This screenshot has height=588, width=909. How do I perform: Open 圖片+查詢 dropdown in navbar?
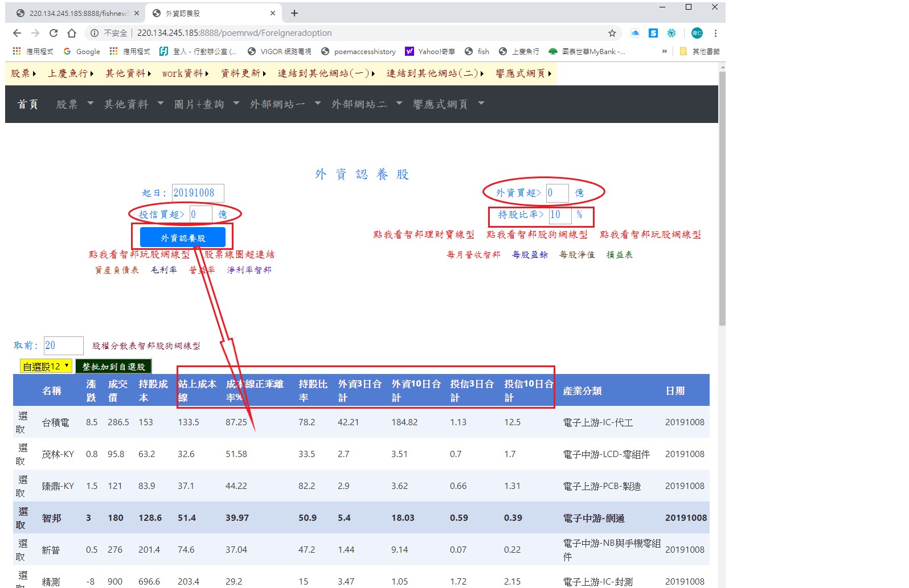pos(207,104)
